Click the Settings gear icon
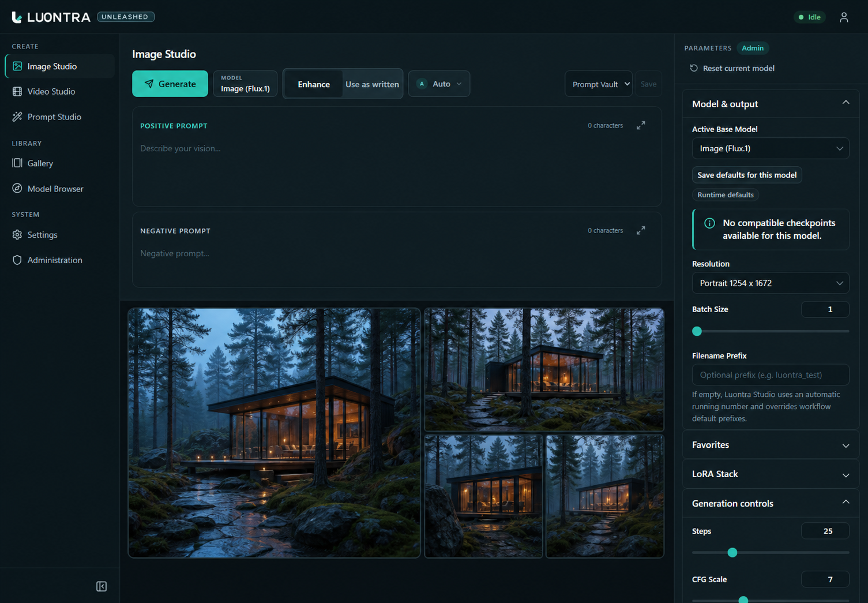Screen dimensions: 868x603 click(17, 235)
